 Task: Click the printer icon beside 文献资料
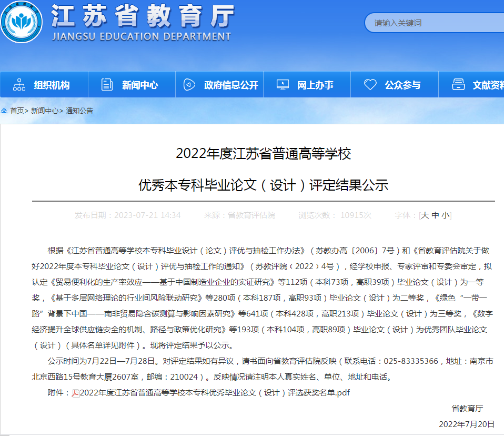pyautogui.click(x=458, y=85)
